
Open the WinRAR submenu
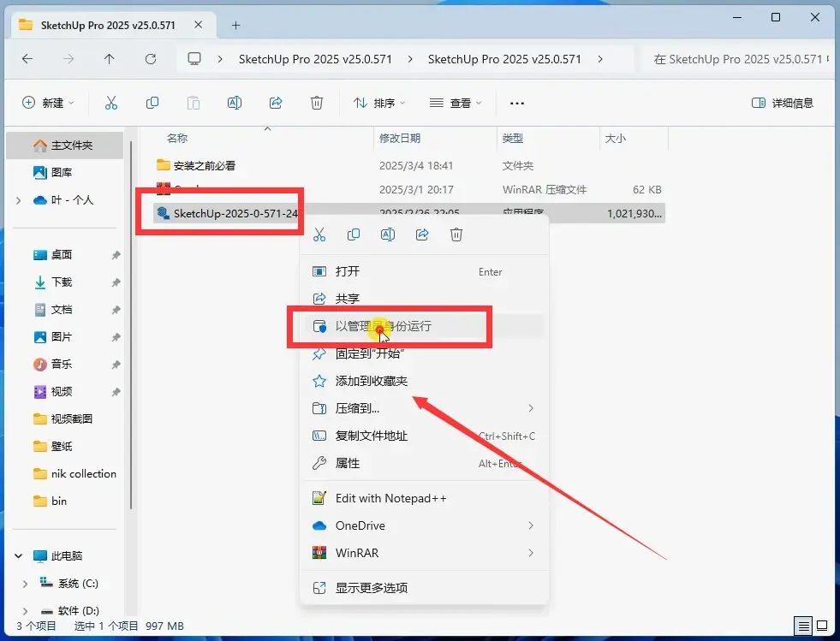click(425, 553)
